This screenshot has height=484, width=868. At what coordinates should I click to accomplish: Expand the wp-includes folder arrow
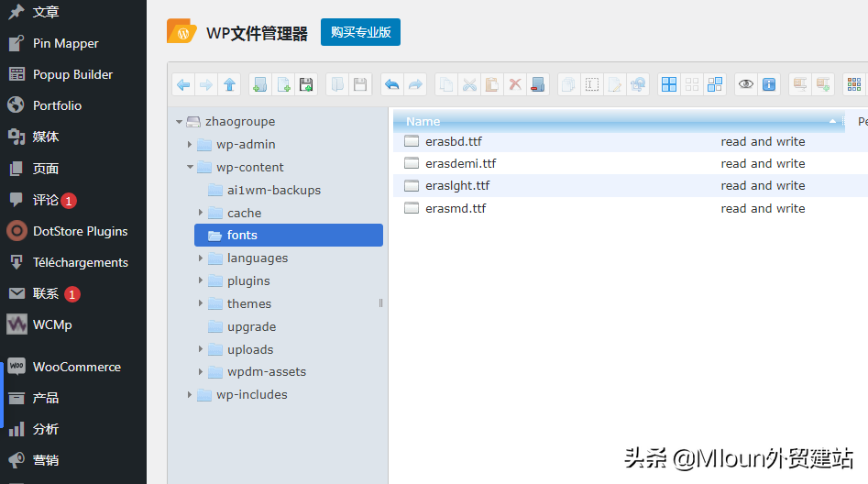click(190, 395)
